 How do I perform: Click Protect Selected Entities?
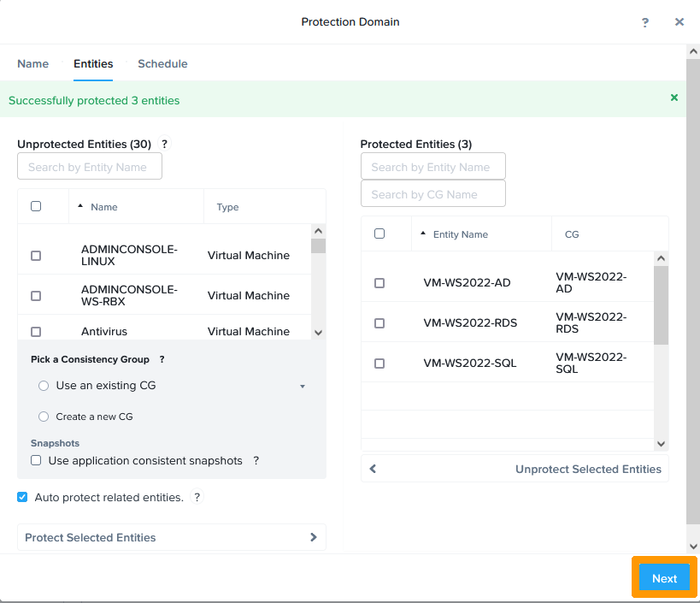pos(171,537)
